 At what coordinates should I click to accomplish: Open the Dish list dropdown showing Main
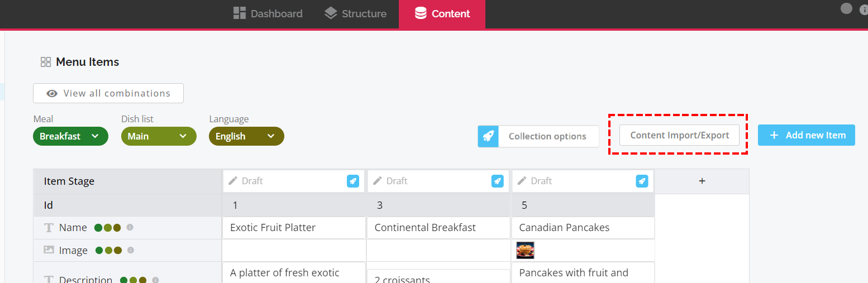click(x=159, y=136)
